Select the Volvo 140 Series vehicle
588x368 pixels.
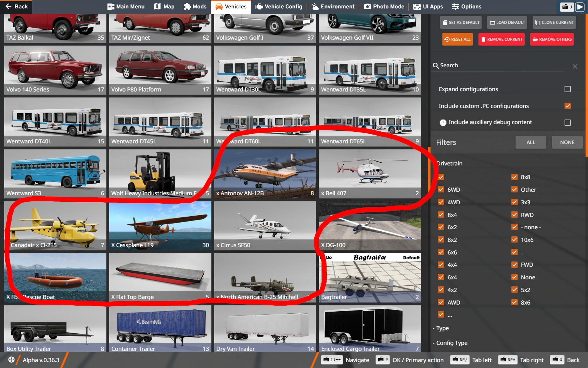(x=55, y=70)
